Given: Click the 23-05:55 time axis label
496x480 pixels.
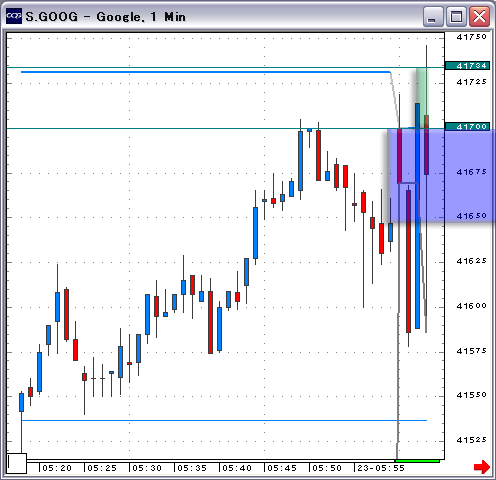Looking at the screenshot, I should tap(381, 468).
